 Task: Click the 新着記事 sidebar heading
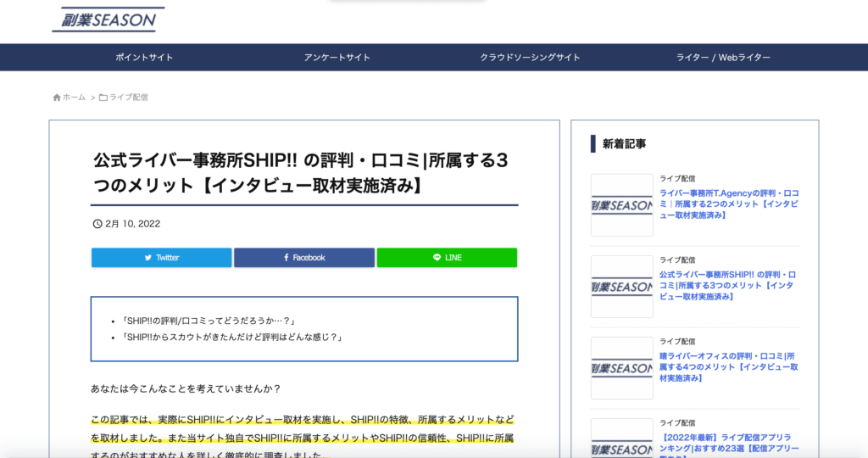click(624, 144)
